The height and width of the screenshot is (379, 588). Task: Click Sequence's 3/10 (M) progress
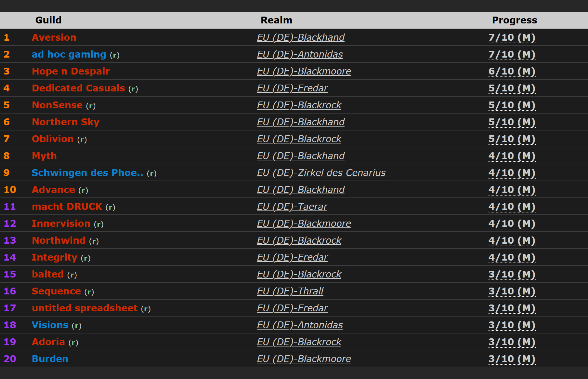click(x=512, y=291)
